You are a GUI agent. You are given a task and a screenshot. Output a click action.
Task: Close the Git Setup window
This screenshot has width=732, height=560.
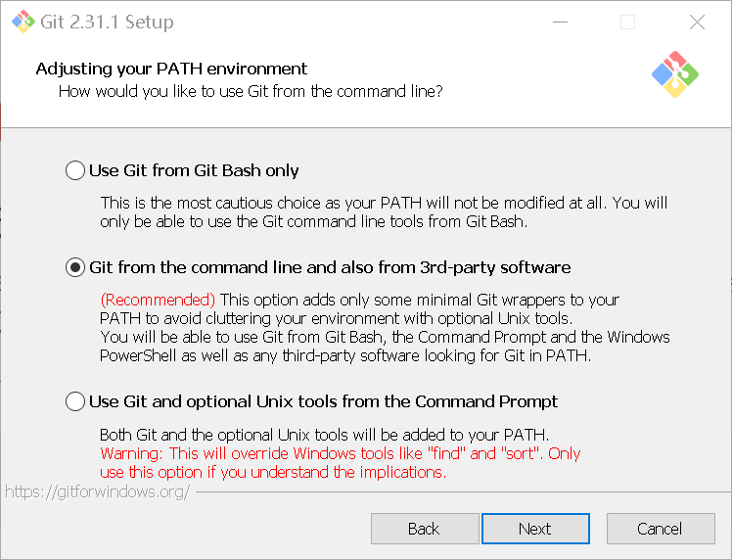pyautogui.click(x=697, y=22)
